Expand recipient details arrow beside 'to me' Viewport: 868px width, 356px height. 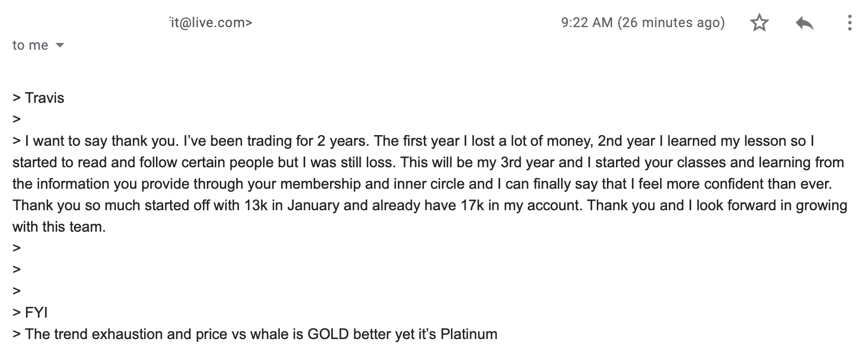tap(60, 45)
